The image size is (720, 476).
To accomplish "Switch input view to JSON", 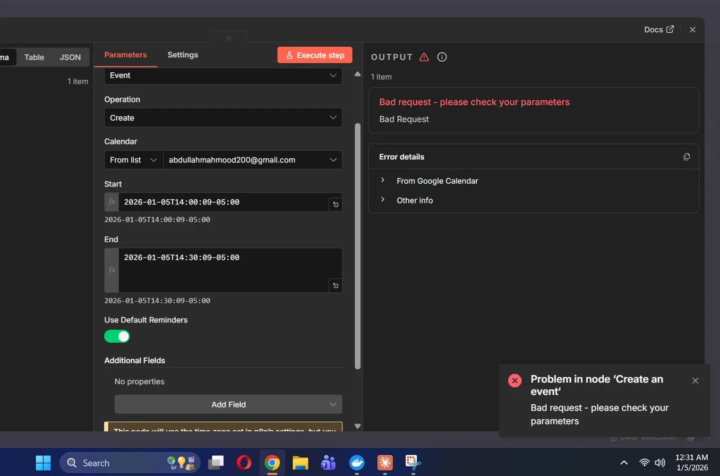I will pos(70,57).
